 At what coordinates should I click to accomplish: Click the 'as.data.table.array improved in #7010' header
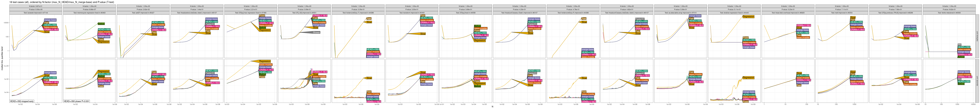(x=680, y=13)
